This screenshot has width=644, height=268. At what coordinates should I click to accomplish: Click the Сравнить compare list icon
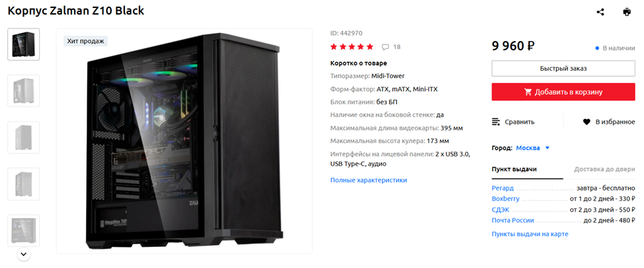tap(496, 122)
